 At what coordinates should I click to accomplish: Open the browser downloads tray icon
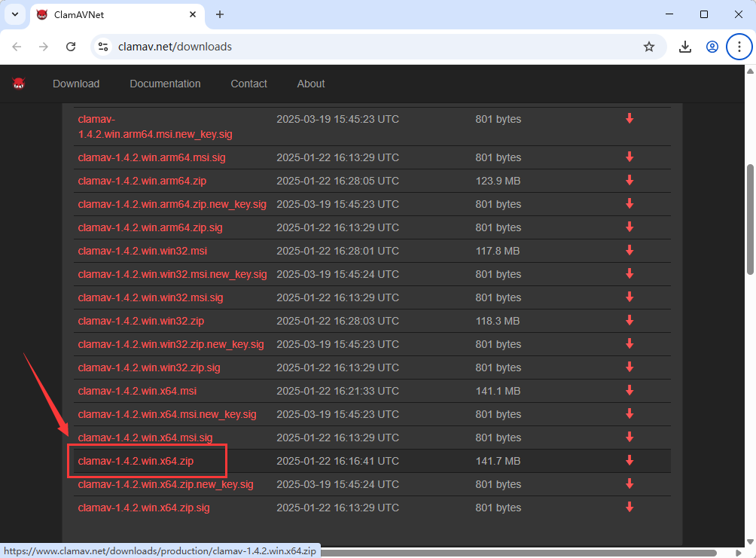(x=685, y=47)
